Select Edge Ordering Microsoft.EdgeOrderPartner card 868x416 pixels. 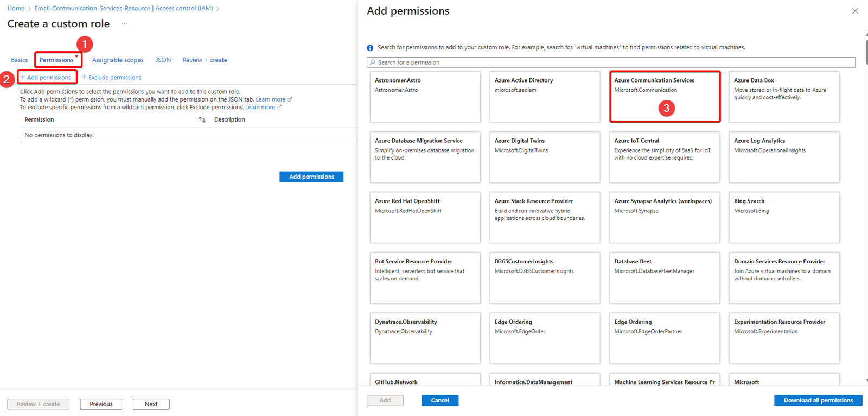click(x=665, y=338)
